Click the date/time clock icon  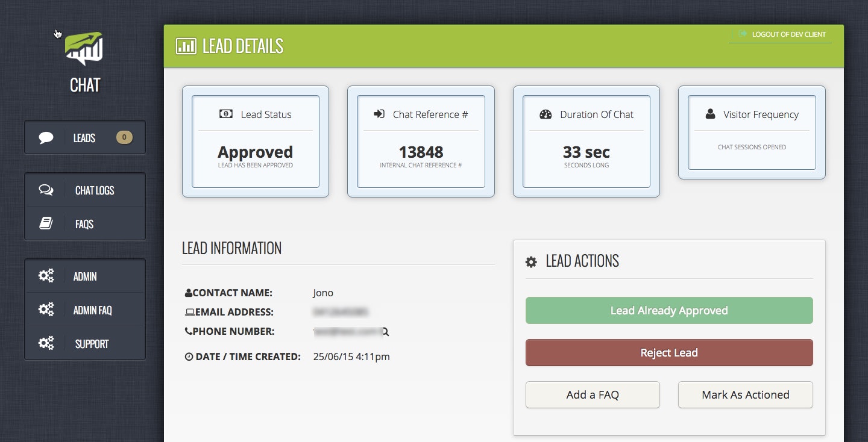click(x=189, y=356)
